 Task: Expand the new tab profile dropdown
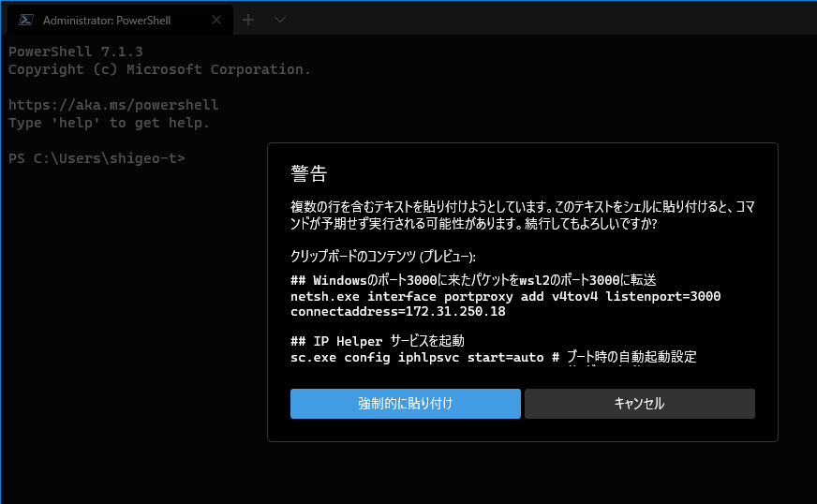[280, 20]
